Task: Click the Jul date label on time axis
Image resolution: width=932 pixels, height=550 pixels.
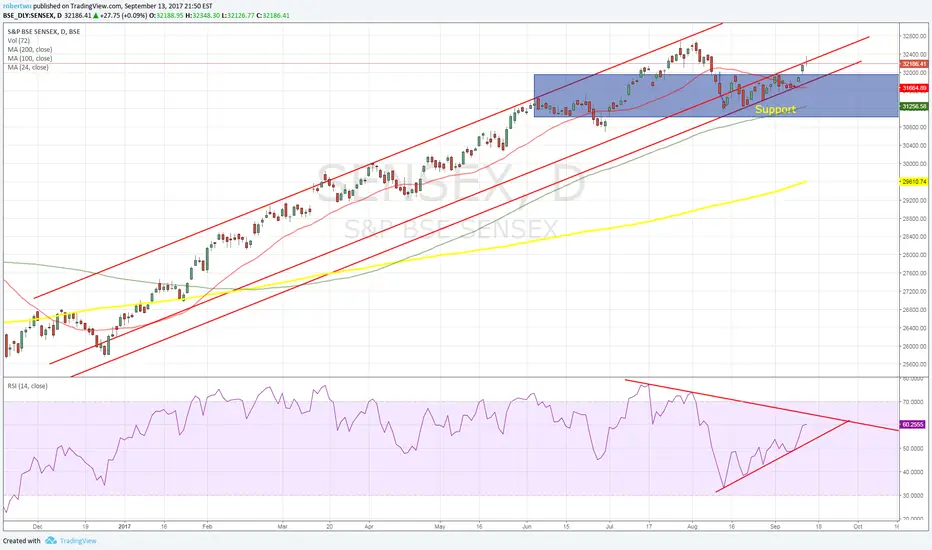Action: (609, 526)
